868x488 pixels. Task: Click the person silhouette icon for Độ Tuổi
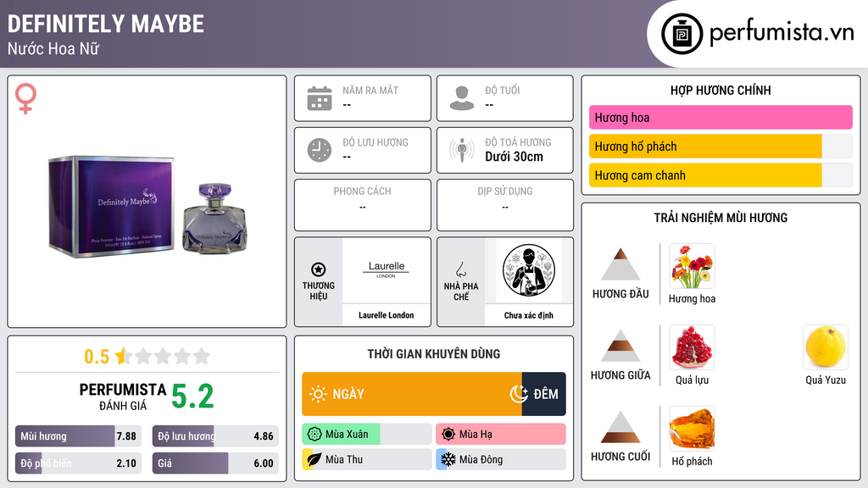click(x=462, y=98)
